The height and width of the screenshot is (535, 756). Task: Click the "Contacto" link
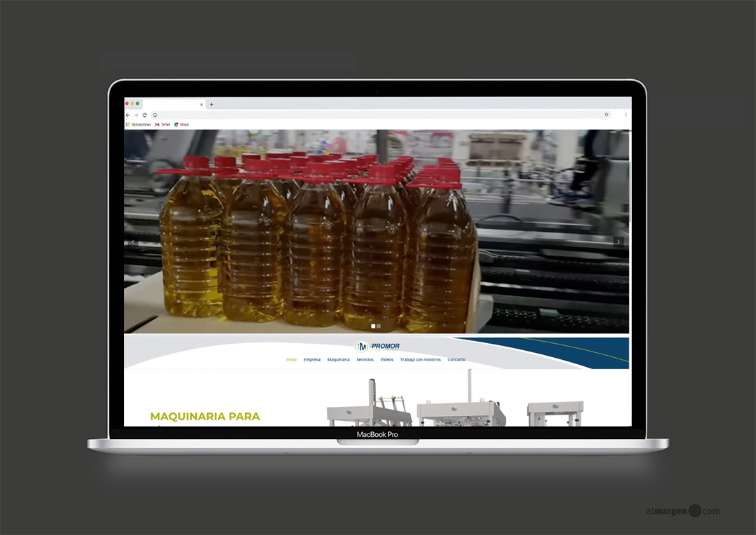(x=456, y=359)
